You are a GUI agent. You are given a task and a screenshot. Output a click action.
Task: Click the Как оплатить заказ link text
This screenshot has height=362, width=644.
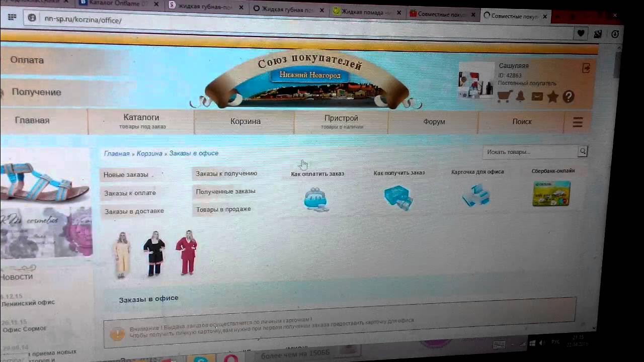click(317, 173)
